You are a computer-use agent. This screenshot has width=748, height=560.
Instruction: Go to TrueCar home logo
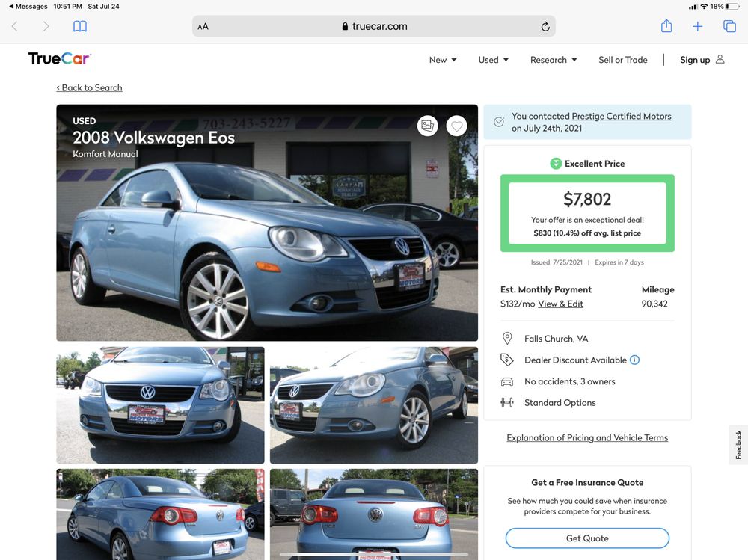tap(60, 59)
